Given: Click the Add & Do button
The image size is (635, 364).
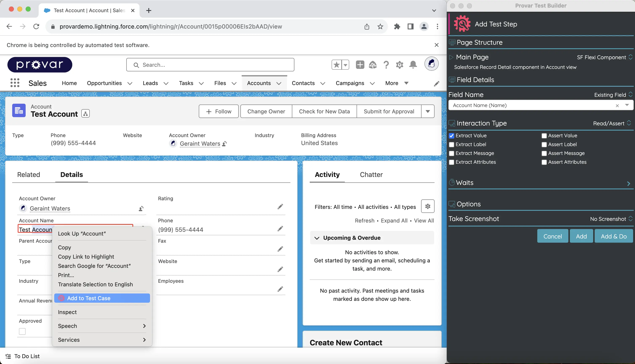Looking at the screenshot, I should pyautogui.click(x=614, y=236).
